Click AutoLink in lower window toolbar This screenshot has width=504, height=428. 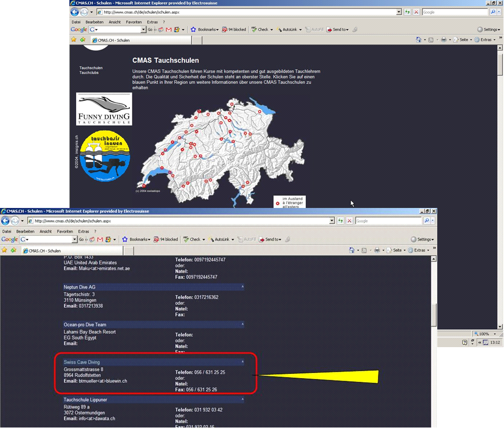point(221,239)
